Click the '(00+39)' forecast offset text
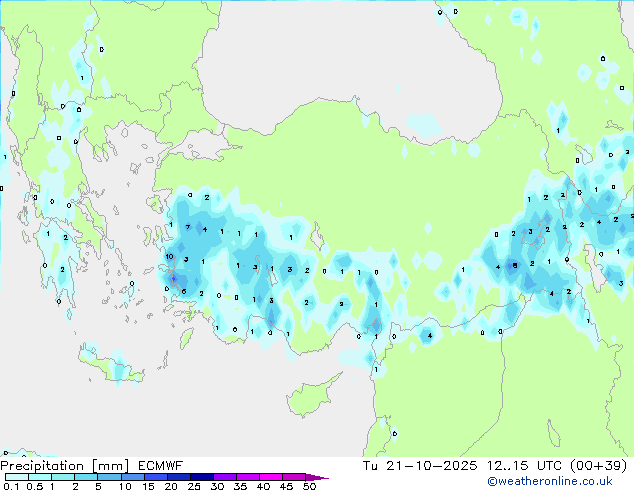Image resolution: width=634 pixels, height=490 pixels. 599,466
